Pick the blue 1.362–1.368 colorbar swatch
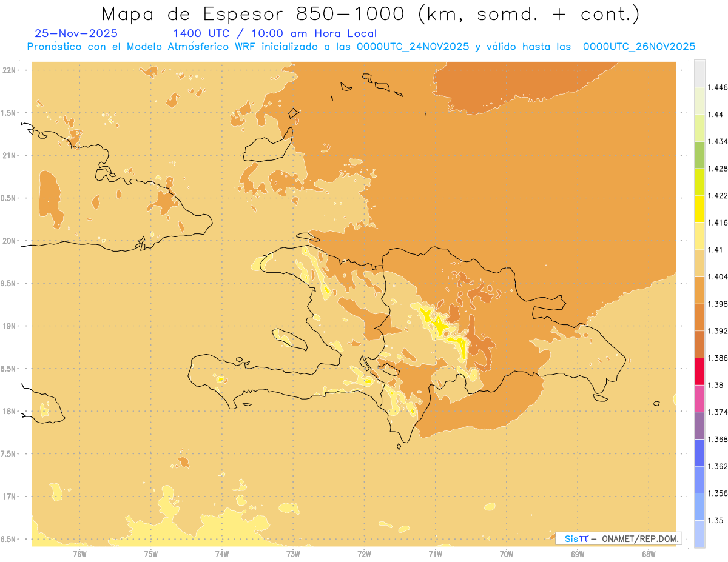Image resolution: width=728 pixels, height=562 pixels. [x=699, y=453]
